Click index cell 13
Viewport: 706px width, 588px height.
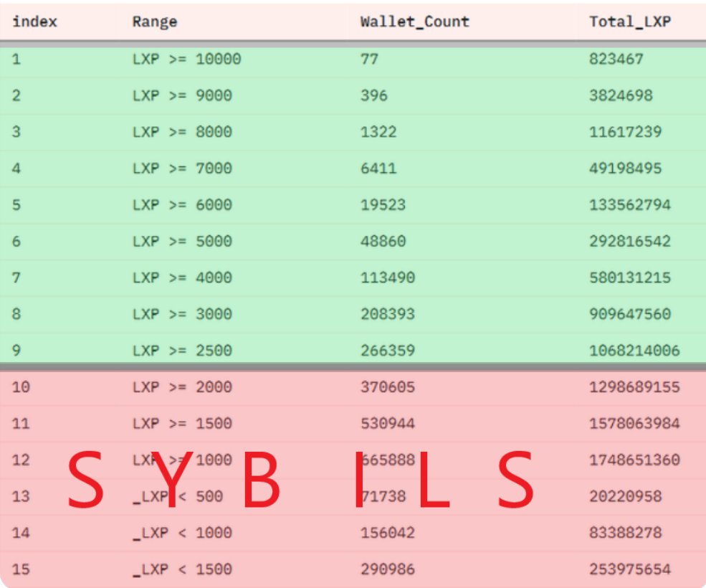[x=21, y=496]
